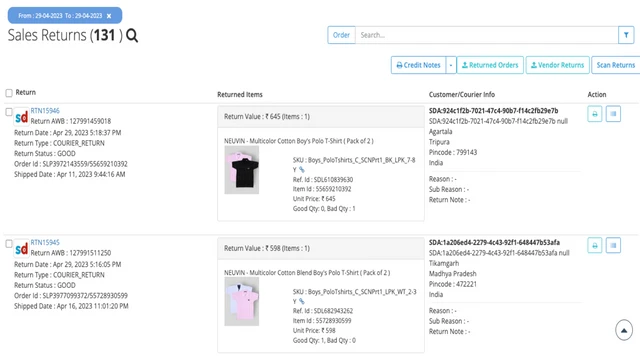Screen dimensions: 640x360
Task: Click Return Date Apr 29, 2023 5:16:05 PM
Action: click(x=67, y=264)
